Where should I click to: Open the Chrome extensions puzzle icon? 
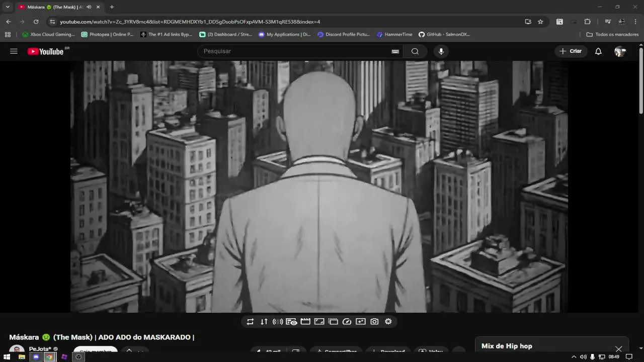pos(587,22)
